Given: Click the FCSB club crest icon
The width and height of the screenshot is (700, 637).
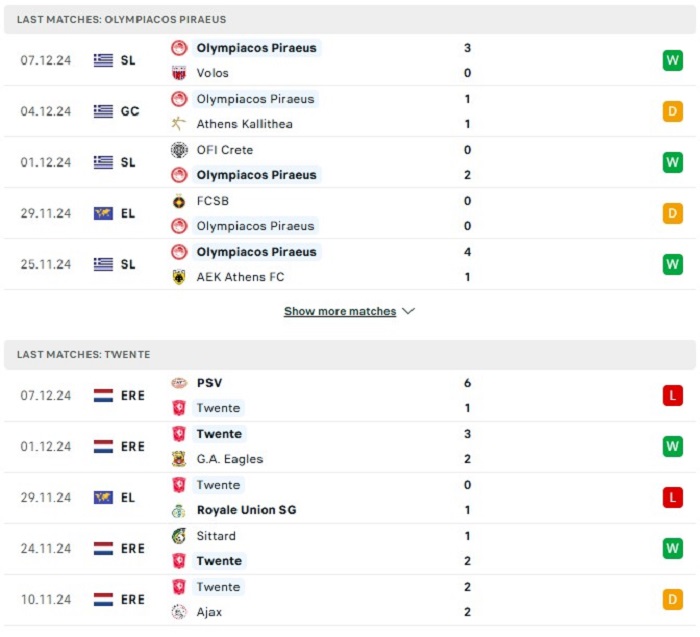Looking at the screenshot, I should click(x=179, y=201).
